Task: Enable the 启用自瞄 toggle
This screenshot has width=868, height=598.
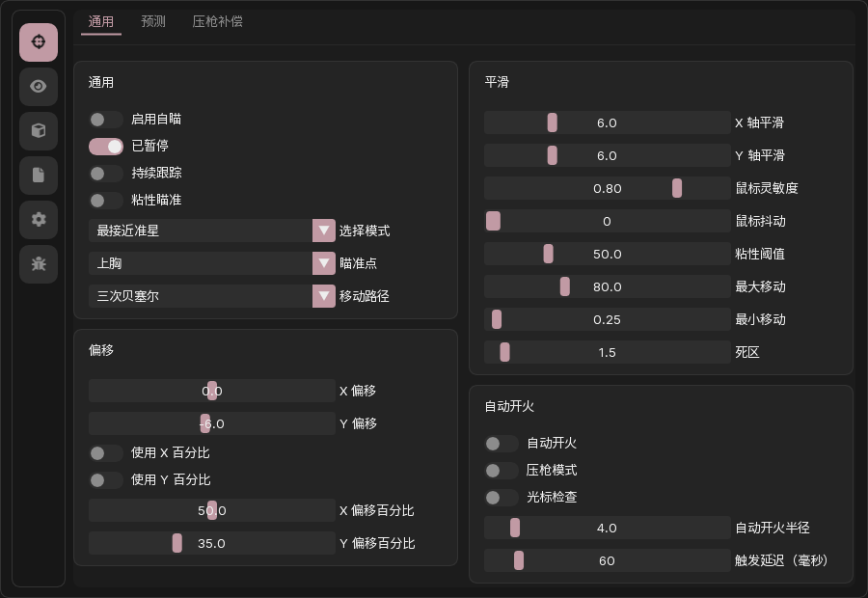Action: 105,120
